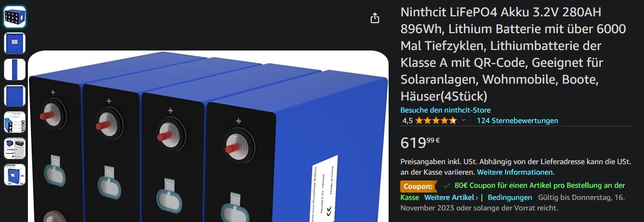Expand the star rating dropdown chevron
The image size is (644, 222).
tap(463, 120)
